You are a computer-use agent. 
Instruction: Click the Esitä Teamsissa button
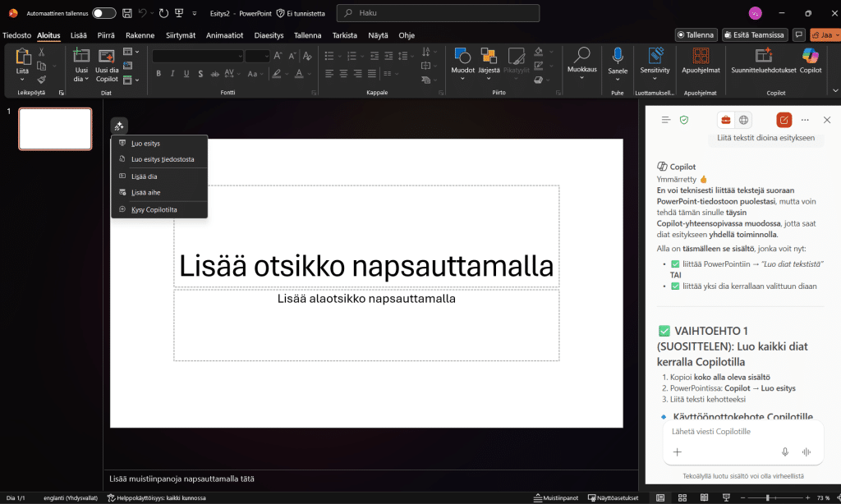(x=755, y=35)
